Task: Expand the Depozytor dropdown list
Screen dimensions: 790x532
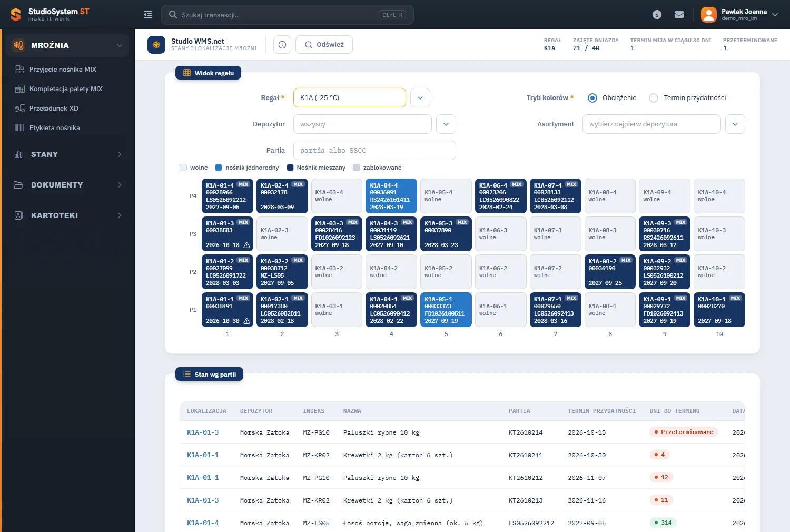Action: point(446,124)
